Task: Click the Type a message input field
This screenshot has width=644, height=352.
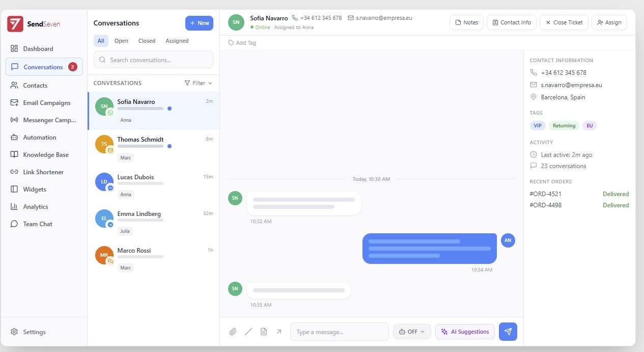Action: click(x=339, y=332)
